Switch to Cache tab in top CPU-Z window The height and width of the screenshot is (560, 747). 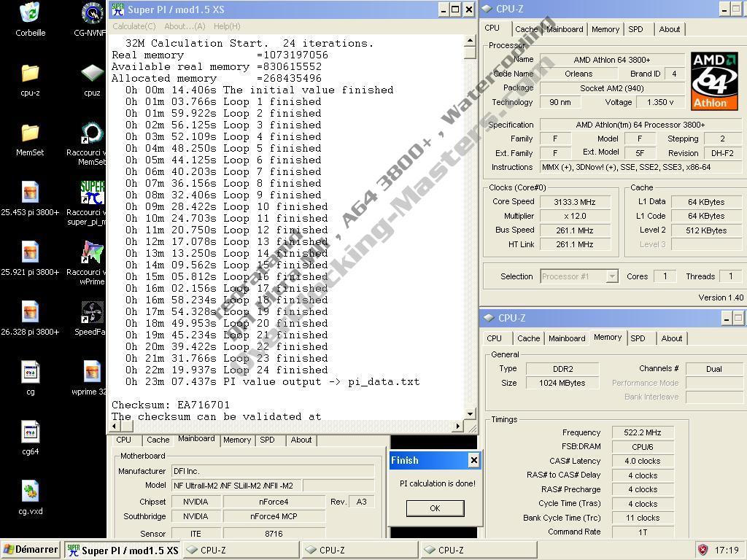click(526, 29)
